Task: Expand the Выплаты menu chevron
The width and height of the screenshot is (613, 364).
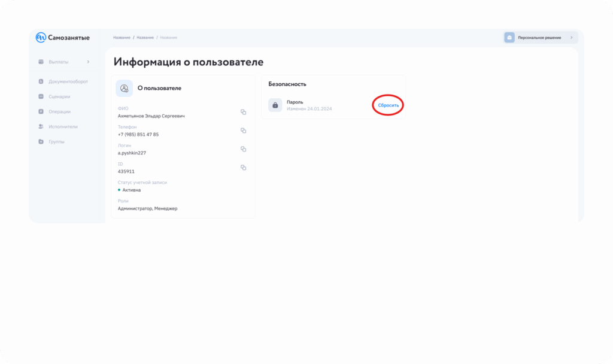Action: [88, 62]
